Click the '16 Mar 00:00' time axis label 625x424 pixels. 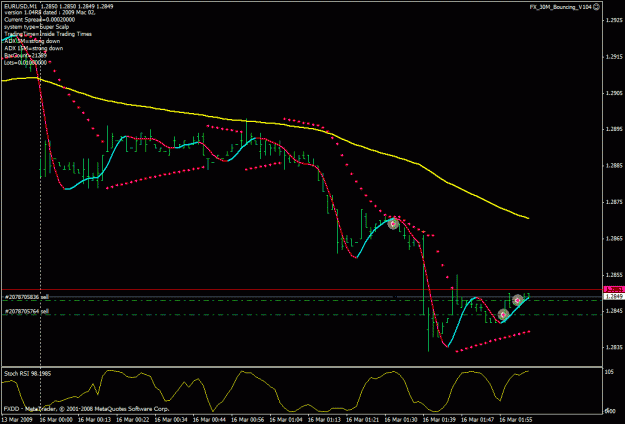click(56, 420)
